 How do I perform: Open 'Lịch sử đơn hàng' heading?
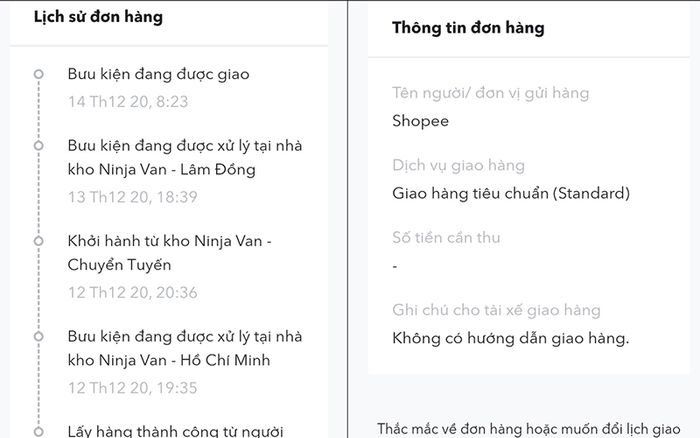[x=98, y=17]
